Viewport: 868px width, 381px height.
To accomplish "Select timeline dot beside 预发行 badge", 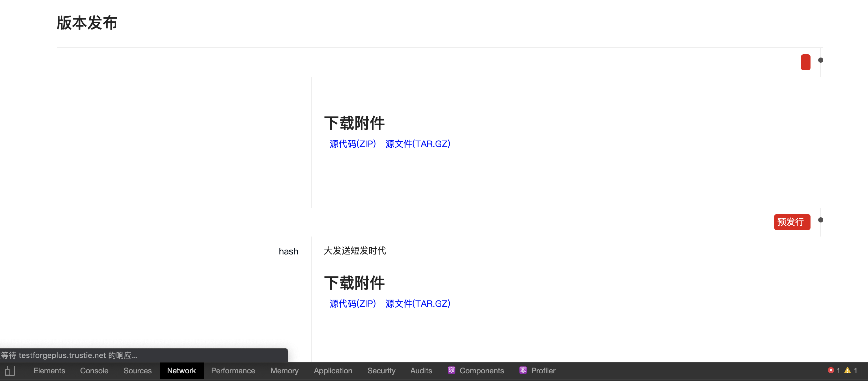I will (820, 220).
